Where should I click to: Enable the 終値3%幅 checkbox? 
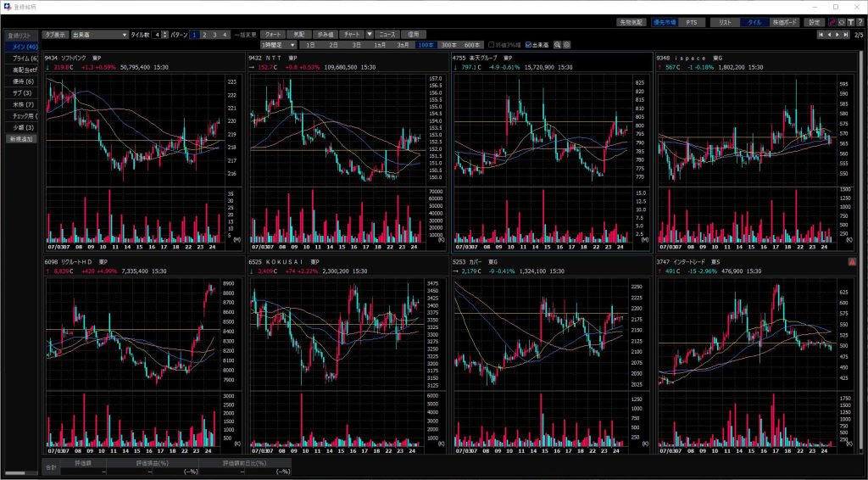coord(491,44)
